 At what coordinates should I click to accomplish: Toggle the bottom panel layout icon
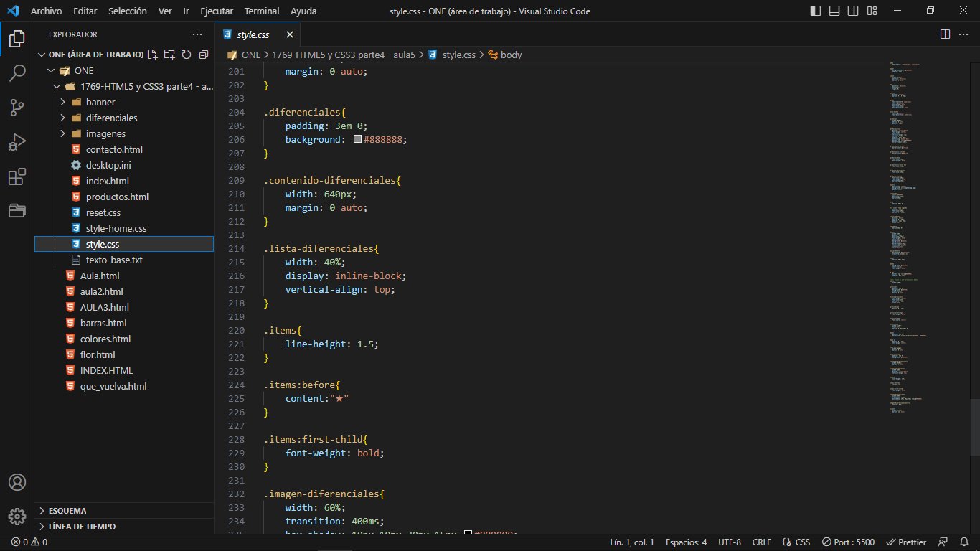[x=834, y=11]
